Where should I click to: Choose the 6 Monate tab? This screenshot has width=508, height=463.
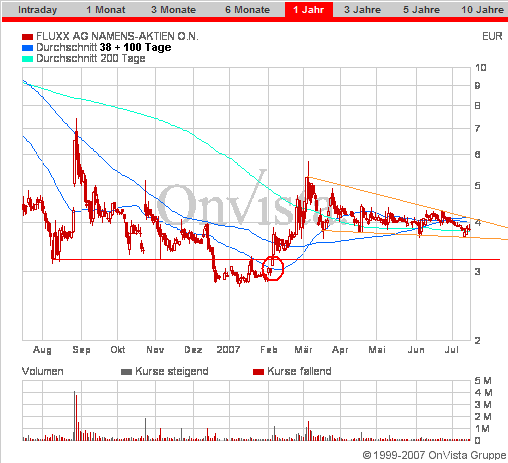247,10
